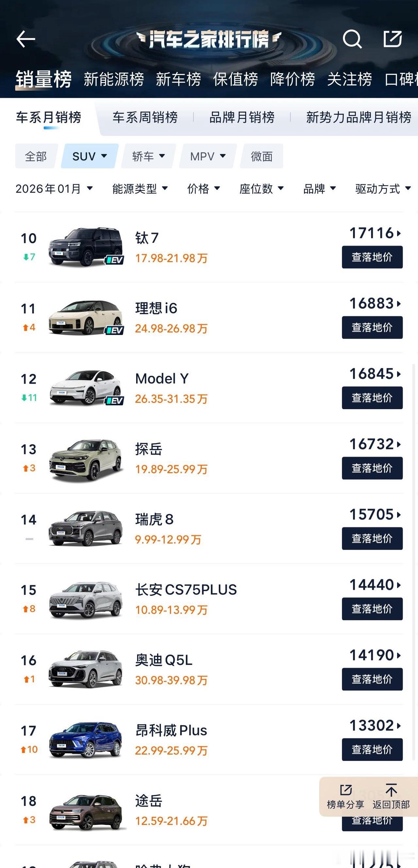Open the 品牌 filter dropdown
Image resolution: width=418 pixels, height=868 pixels.
coord(319,188)
